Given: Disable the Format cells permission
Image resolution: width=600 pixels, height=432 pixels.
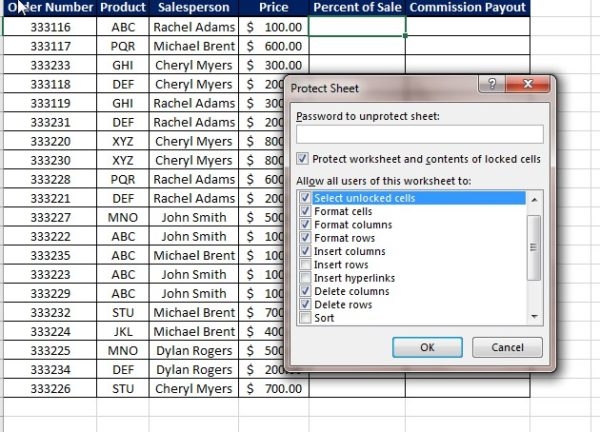Looking at the screenshot, I should coord(305,211).
